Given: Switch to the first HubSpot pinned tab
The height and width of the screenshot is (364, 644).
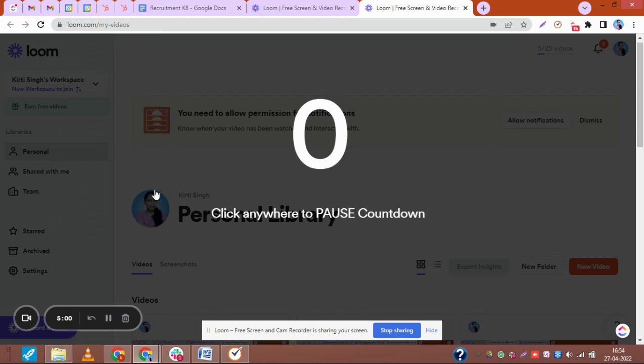Looking at the screenshot, I should pyautogui.click(x=105, y=8).
